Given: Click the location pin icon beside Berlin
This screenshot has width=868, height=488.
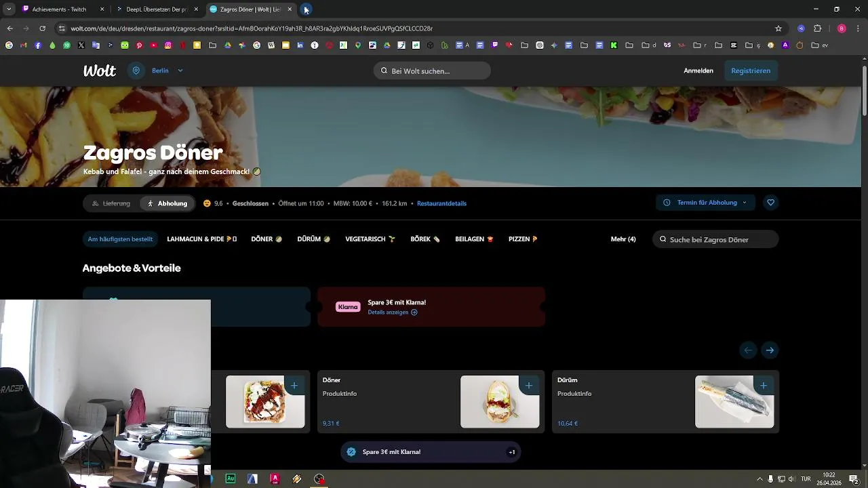Looking at the screenshot, I should click(x=136, y=70).
